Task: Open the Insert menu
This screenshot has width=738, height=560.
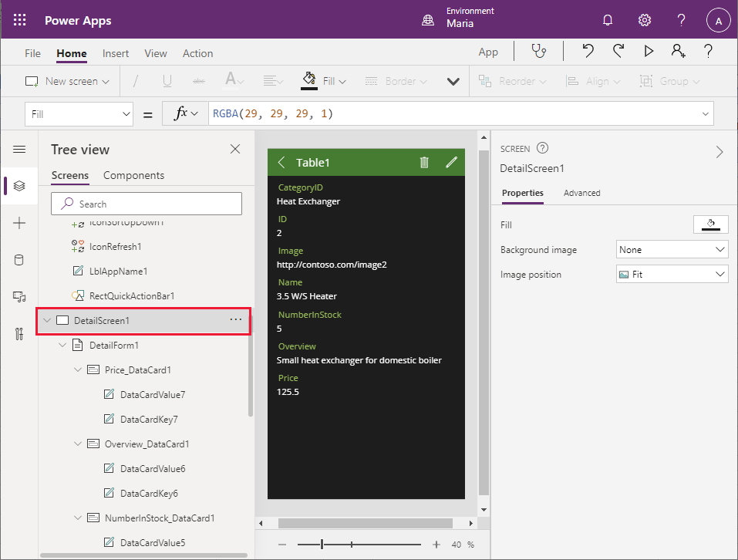Action: point(116,53)
